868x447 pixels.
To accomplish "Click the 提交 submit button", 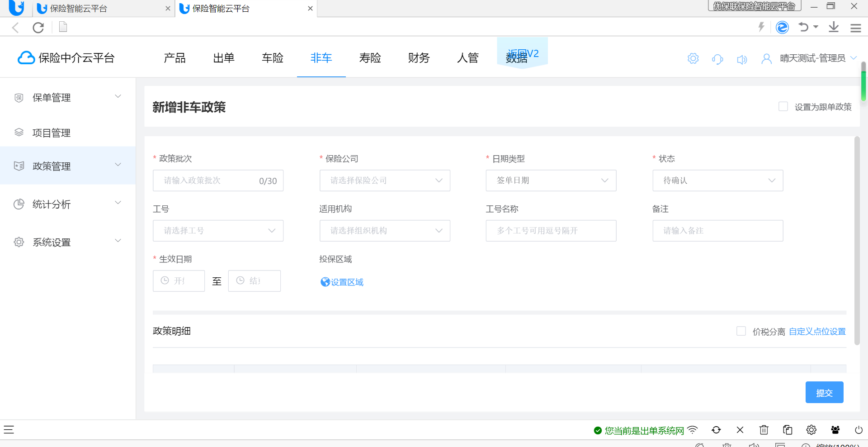I will click(x=824, y=392).
